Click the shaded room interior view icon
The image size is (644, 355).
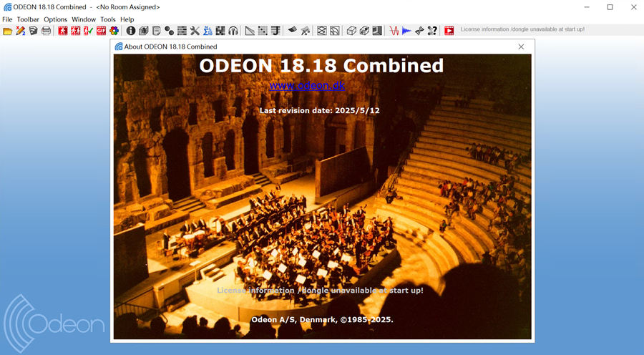(377, 30)
